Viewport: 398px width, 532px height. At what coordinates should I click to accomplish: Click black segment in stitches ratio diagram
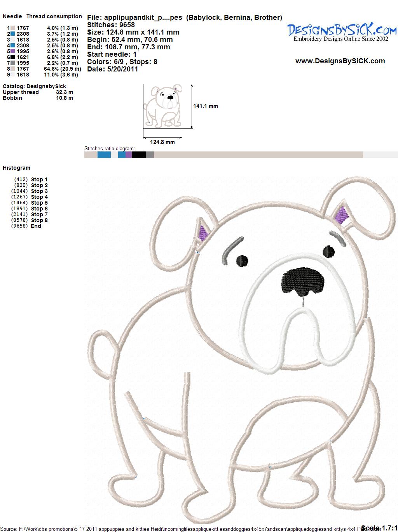[138, 155]
